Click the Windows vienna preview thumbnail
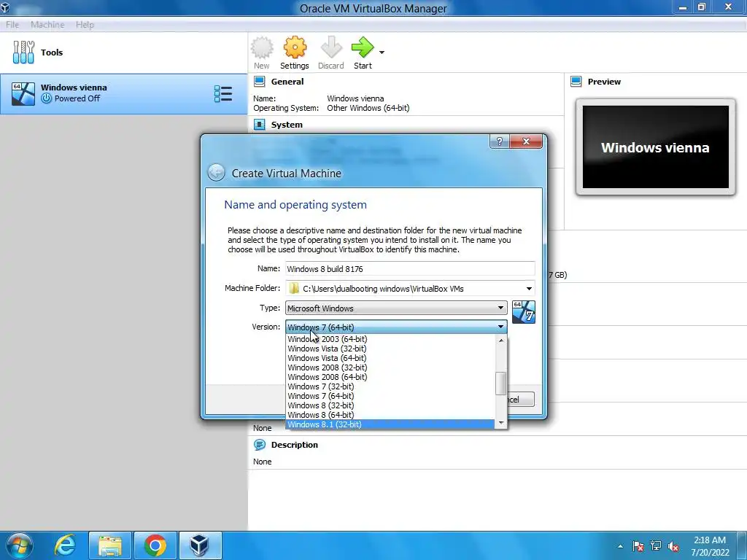This screenshot has height=560, width=747. coord(656,147)
